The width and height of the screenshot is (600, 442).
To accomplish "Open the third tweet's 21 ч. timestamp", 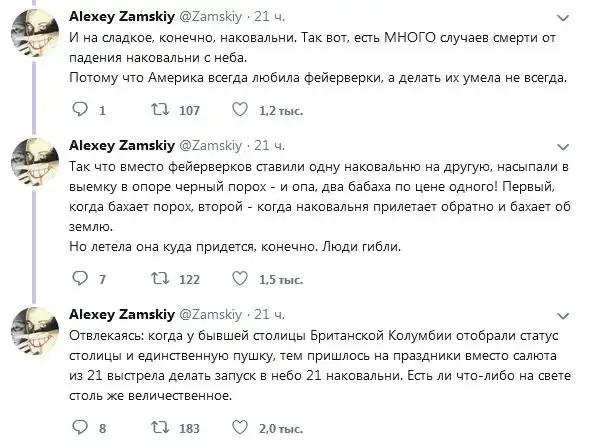I will pyautogui.click(x=270, y=314).
